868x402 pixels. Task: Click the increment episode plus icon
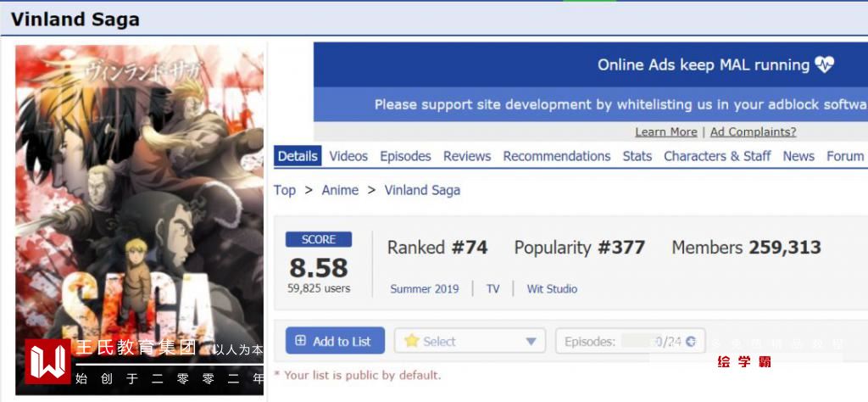click(690, 342)
